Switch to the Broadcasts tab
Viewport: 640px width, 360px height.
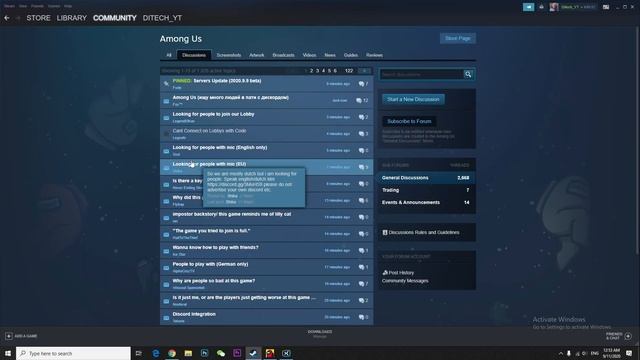283,55
